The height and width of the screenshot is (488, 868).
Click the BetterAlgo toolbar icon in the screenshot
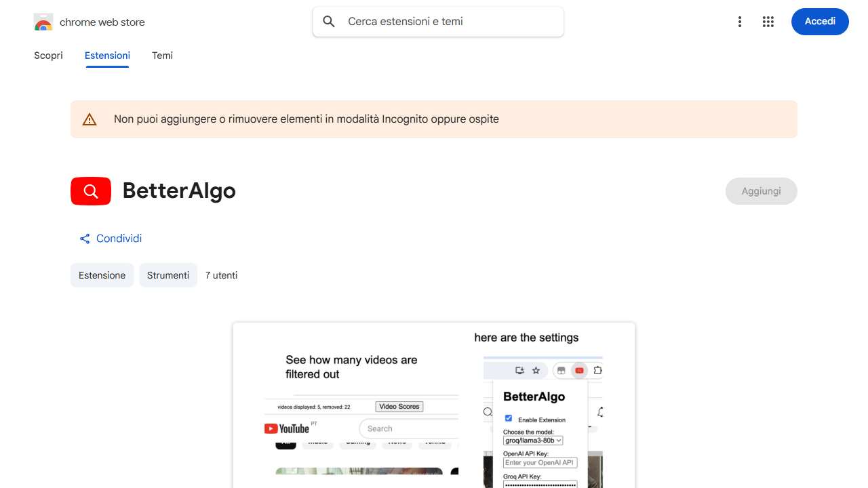pyautogui.click(x=578, y=370)
